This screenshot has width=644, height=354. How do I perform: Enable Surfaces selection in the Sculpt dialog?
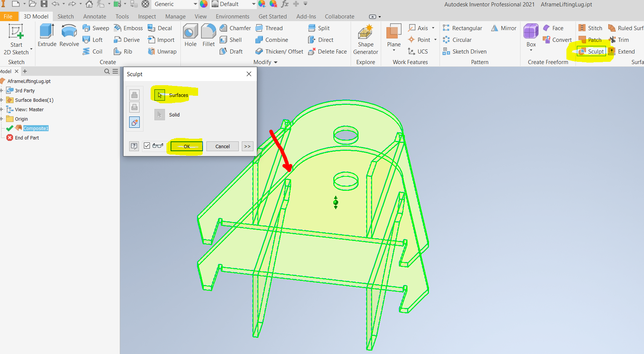coord(159,95)
